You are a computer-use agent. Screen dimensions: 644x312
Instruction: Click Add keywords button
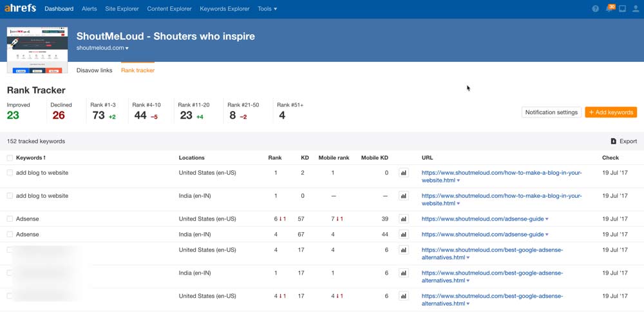pyautogui.click(x=611, y=112)
